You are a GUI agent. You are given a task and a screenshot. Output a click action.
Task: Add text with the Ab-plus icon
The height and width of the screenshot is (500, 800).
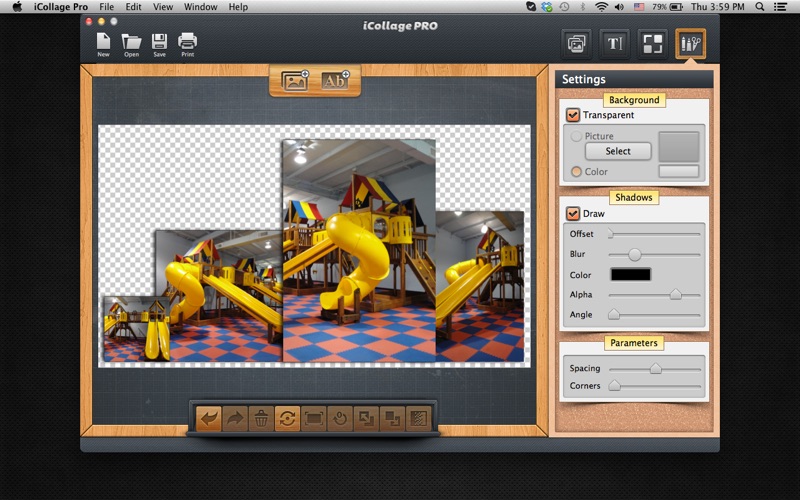click(x=334, y=81)
